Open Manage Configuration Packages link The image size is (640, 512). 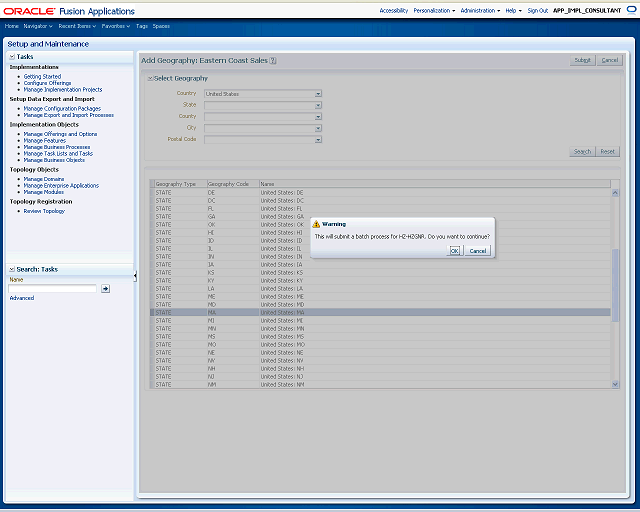(x=62, y=109)
